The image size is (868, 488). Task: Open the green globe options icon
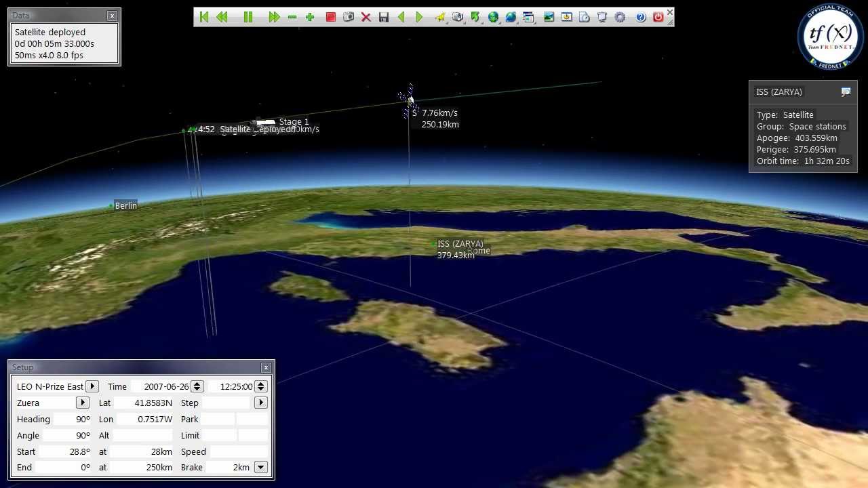(x=494, y=17)
